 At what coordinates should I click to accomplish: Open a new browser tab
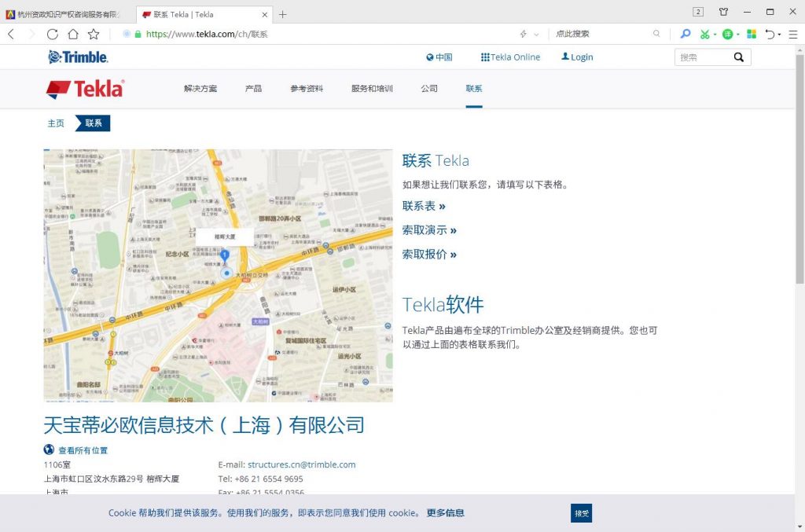283,14
